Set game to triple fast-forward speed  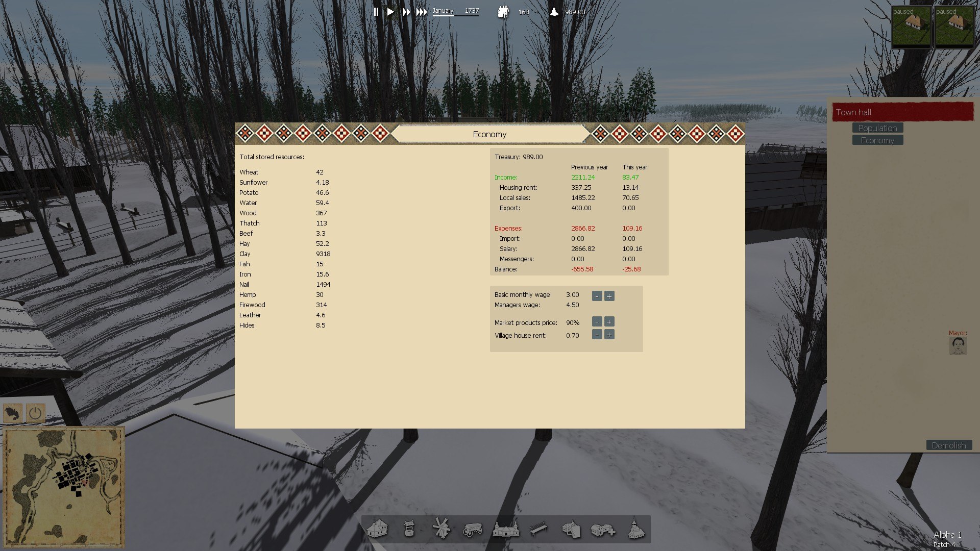tap(422, 12)
